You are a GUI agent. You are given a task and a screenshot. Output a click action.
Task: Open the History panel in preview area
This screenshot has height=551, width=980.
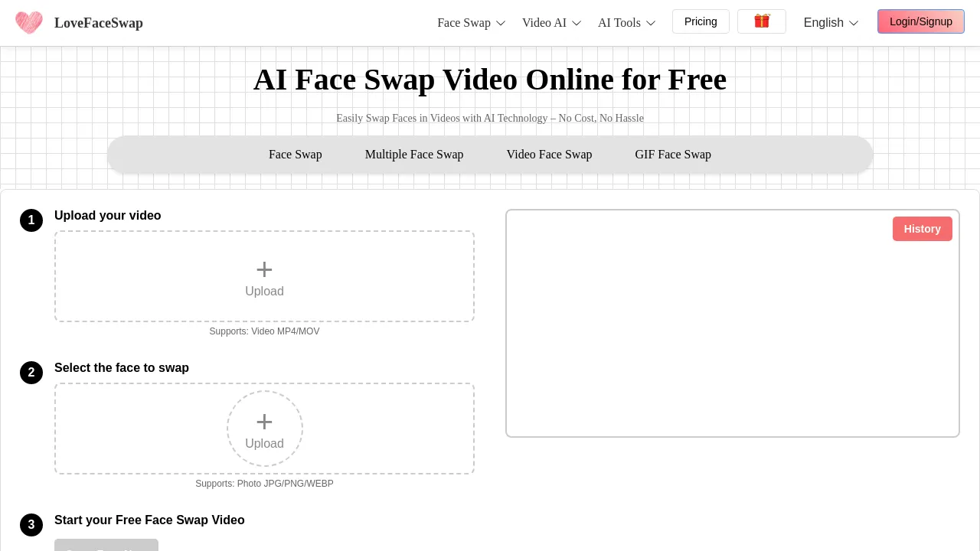922,229
